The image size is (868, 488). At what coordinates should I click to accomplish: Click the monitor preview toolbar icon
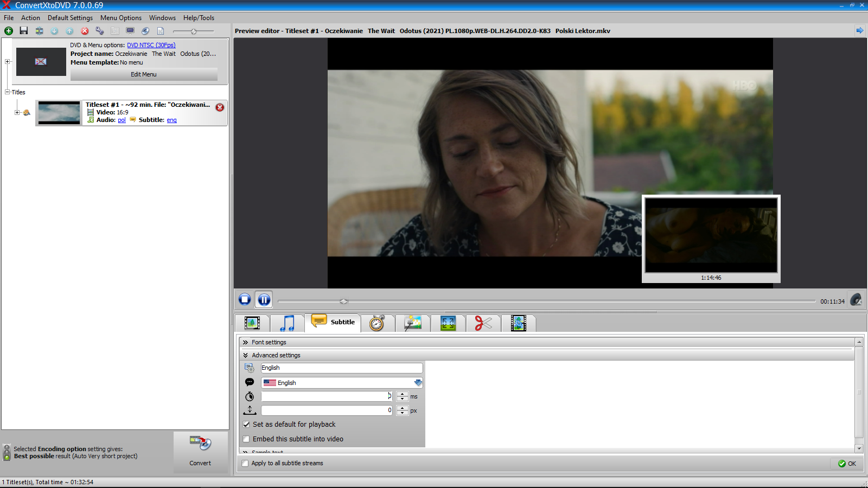[130, 31]
